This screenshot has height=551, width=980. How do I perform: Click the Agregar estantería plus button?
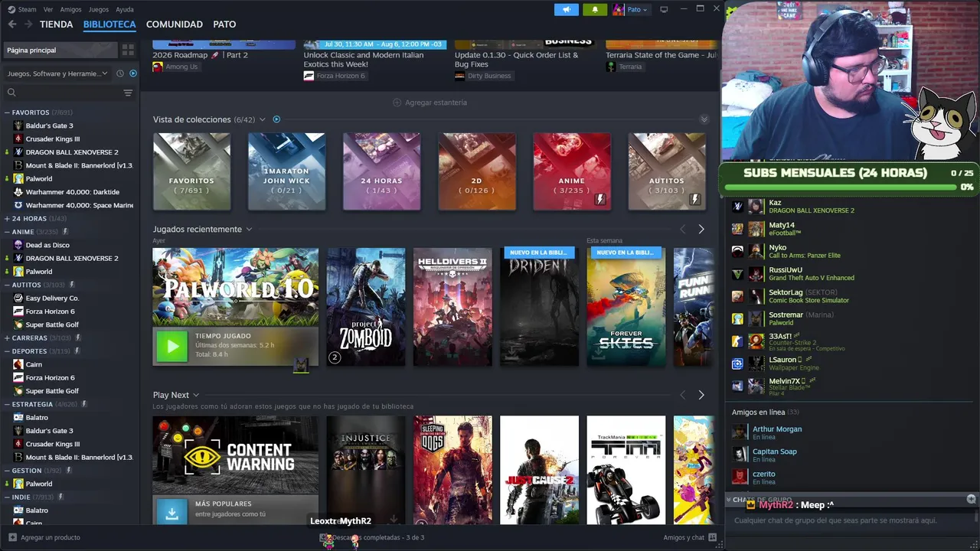(x=397, y=103)
